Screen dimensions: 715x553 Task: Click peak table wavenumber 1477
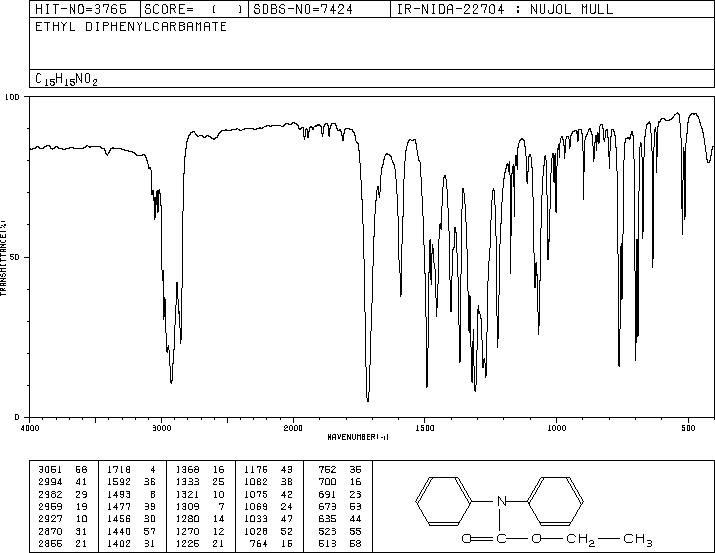[x=119, y=506]
